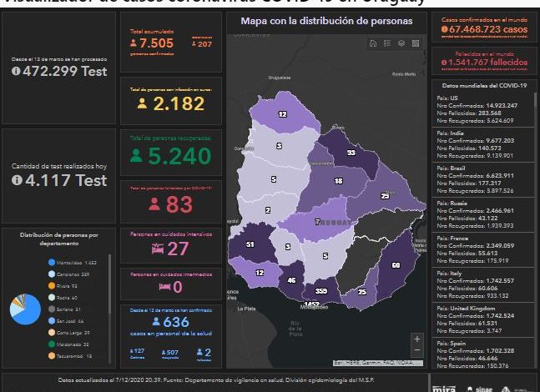Click the department labeled 51 on the map

pyautogui.click(x=250, y=244)
